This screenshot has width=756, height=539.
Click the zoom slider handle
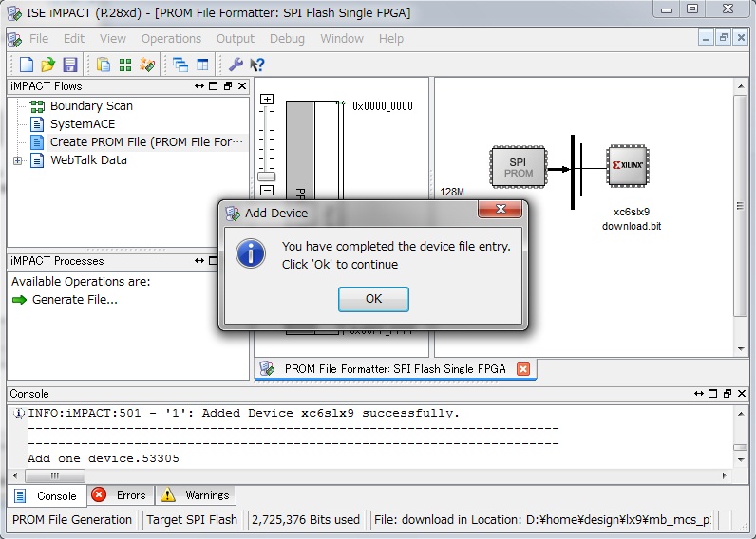pos(266,177)
